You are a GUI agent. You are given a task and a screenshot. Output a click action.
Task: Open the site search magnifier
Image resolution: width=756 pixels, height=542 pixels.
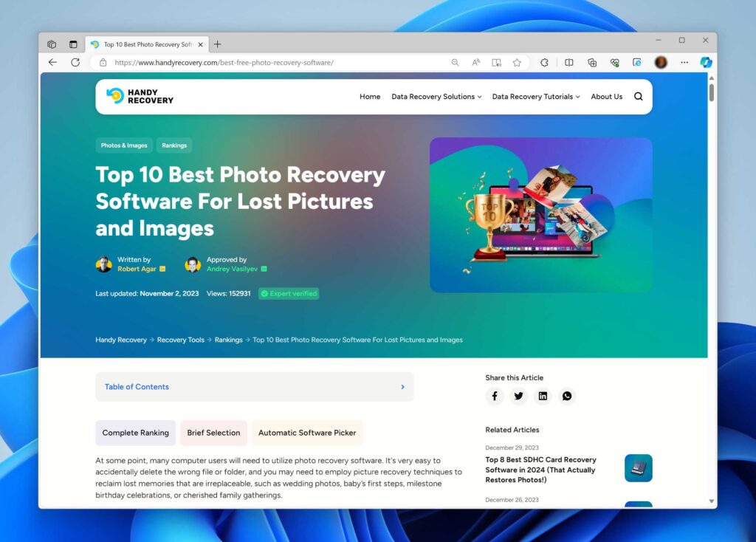pos(638,96)
